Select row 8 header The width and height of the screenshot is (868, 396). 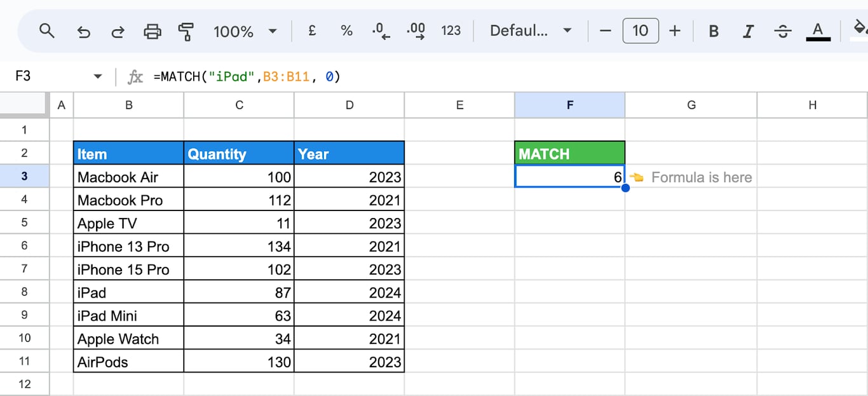tap(24, 292)
